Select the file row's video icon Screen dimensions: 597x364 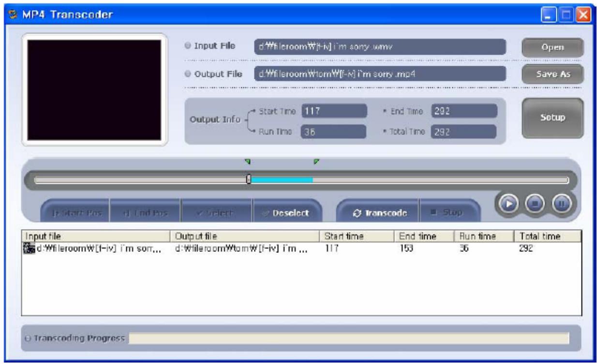[x=30, y=249]
